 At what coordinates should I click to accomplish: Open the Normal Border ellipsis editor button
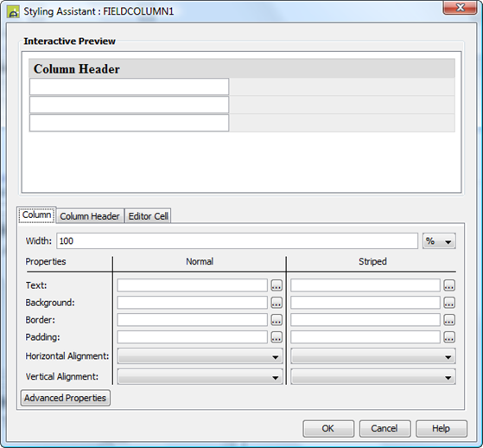(276, 320)
